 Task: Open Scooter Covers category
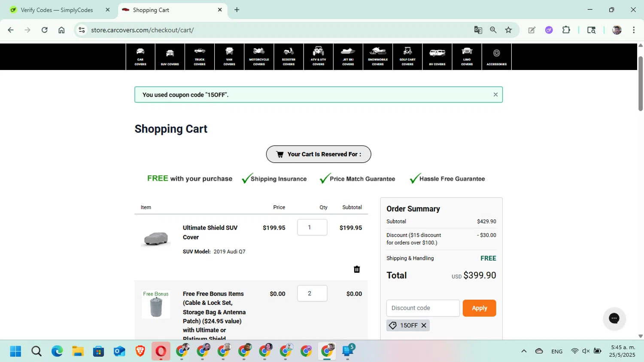289,57
